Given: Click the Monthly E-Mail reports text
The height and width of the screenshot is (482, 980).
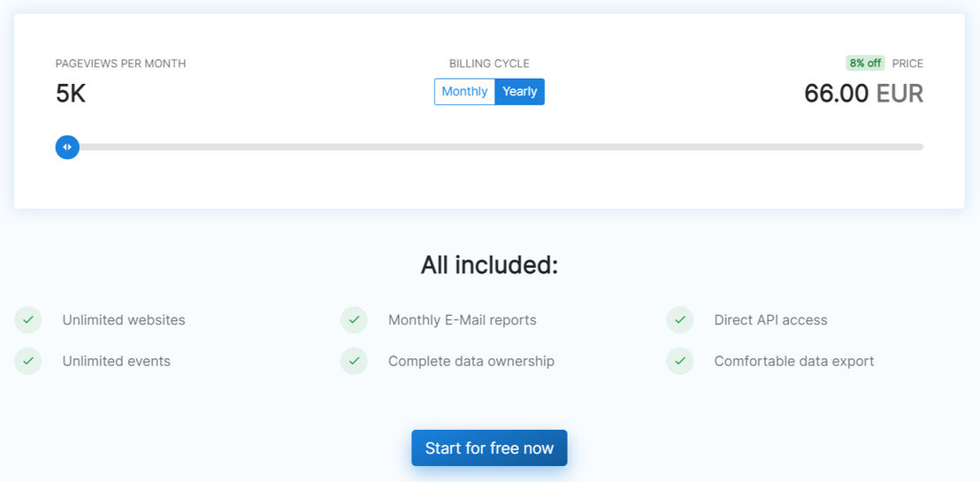Looking at the screenshot, I should tap(463, 320).
